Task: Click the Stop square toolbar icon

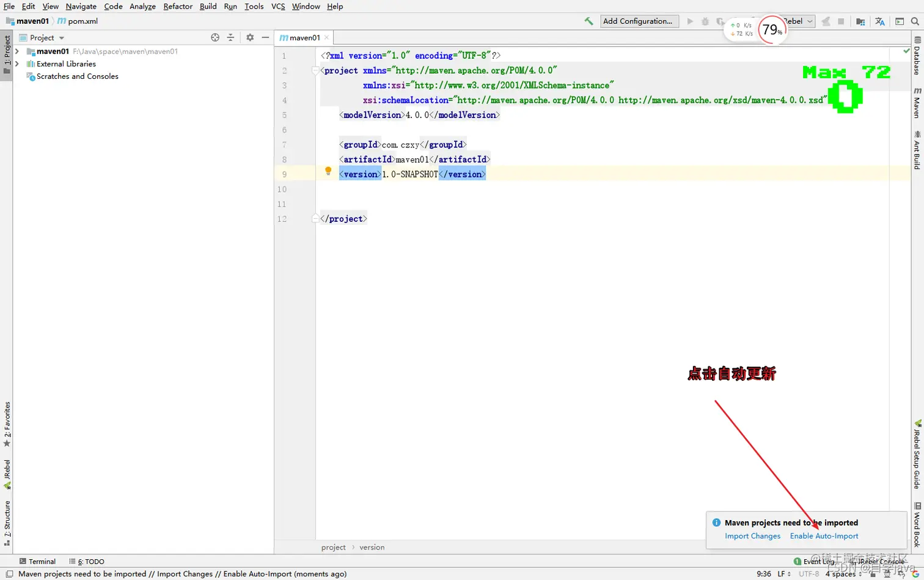Action: 841,21
